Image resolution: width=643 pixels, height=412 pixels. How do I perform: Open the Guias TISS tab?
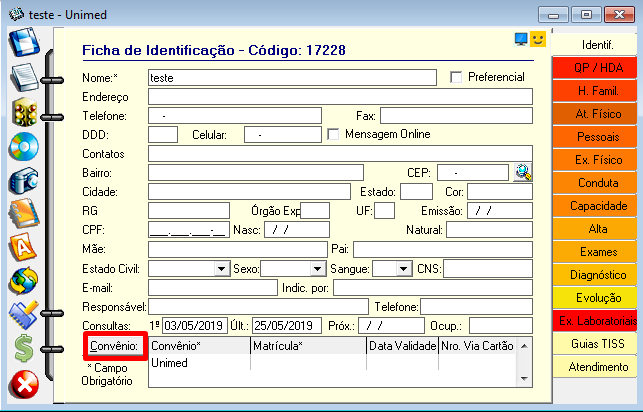(x=594, y=343)
